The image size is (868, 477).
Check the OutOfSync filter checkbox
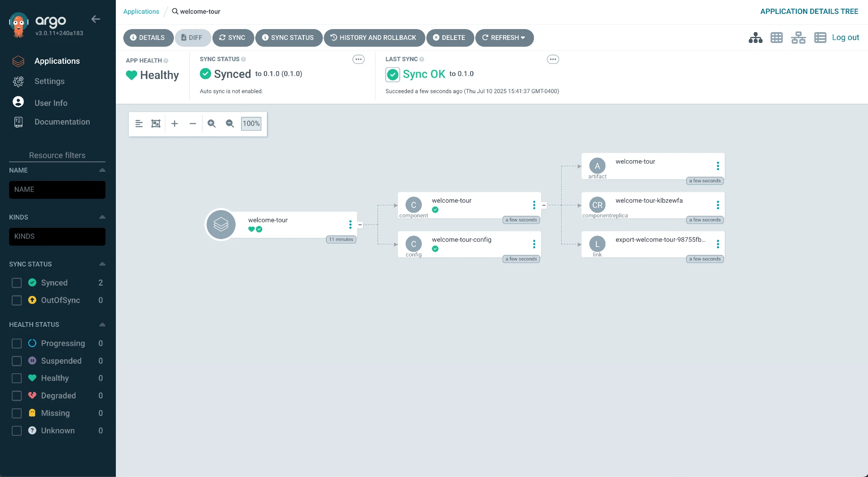[x=16, y=300]
